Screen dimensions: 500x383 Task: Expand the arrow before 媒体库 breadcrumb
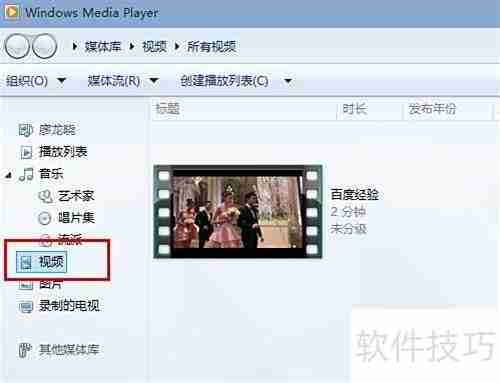75,46
